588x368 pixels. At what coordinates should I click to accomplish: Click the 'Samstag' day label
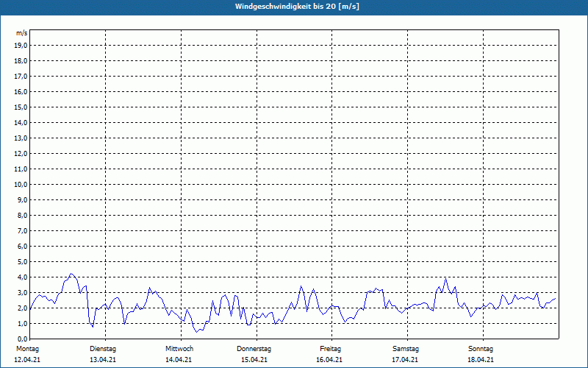point(406,349)
